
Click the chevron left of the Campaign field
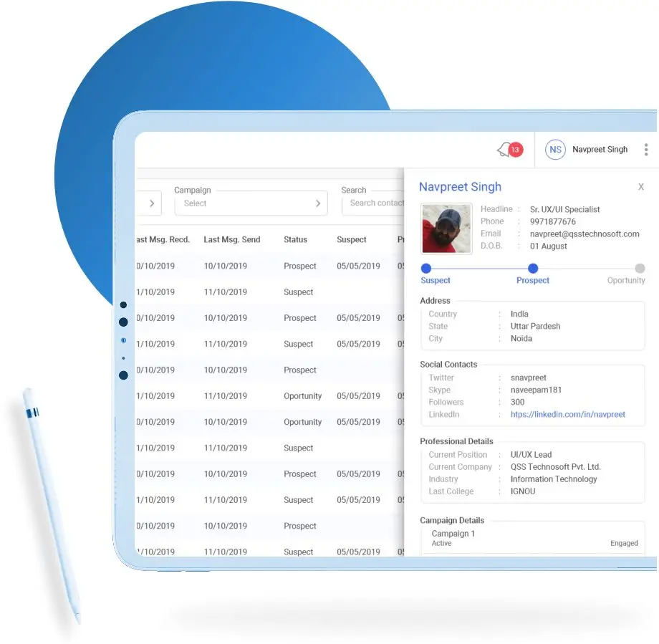click(x=152, y=203)
